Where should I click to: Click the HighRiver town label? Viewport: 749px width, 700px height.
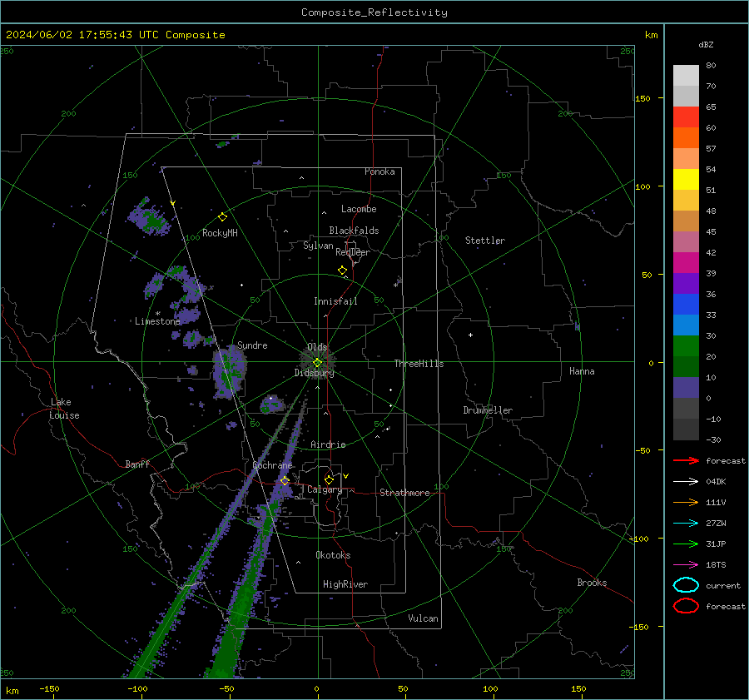[345, 584]
